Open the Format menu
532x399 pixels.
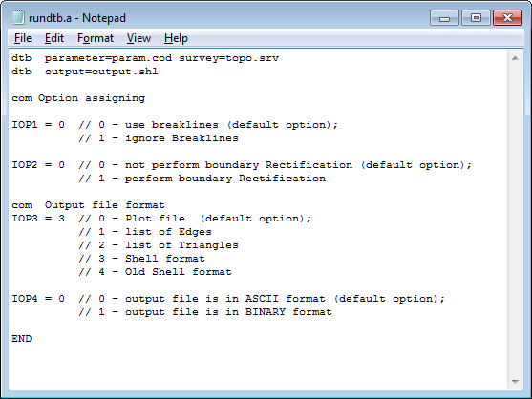click(96, 38)
